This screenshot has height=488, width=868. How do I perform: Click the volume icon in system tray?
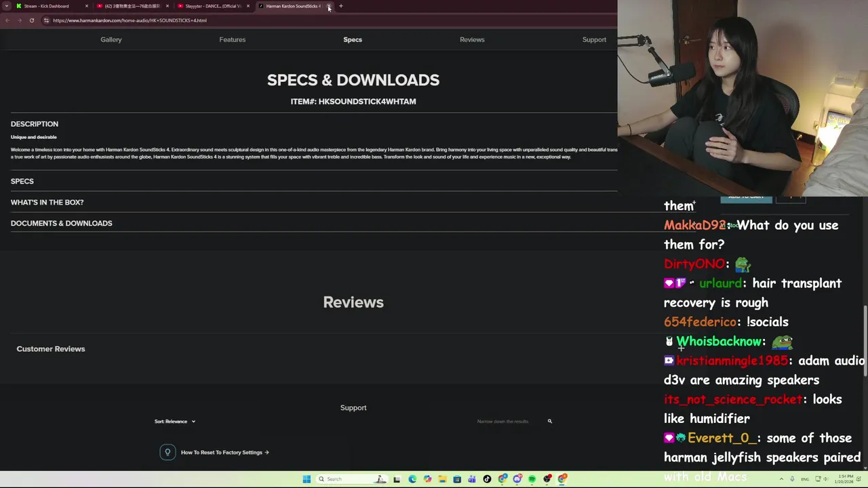pos(825,479)
